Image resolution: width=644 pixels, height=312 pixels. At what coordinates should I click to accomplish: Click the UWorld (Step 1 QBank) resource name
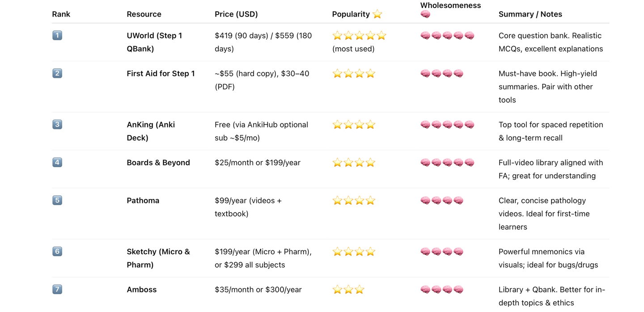154,42
